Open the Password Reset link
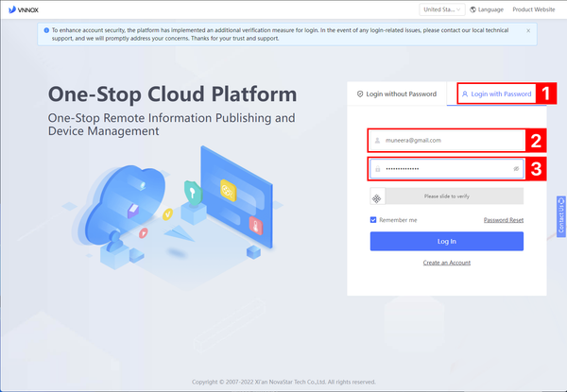This screenshot has width=567, height=392. click(x=503, y=220)
